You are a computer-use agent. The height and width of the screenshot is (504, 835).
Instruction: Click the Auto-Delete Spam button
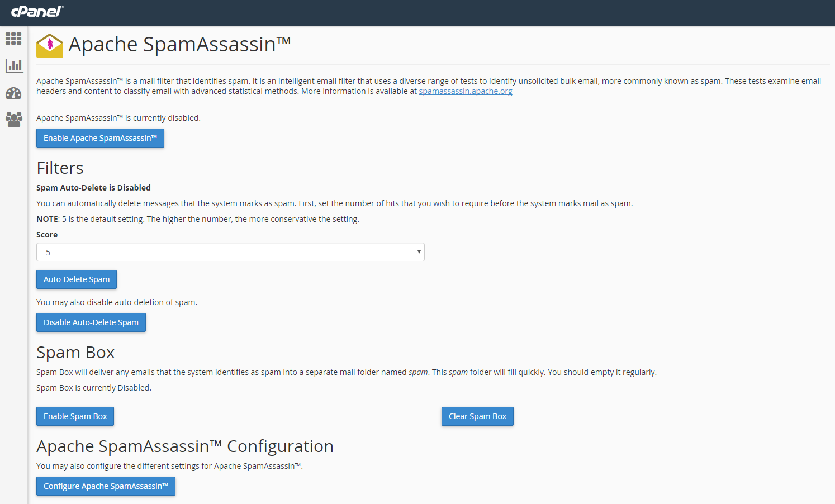tap(76, 279)
